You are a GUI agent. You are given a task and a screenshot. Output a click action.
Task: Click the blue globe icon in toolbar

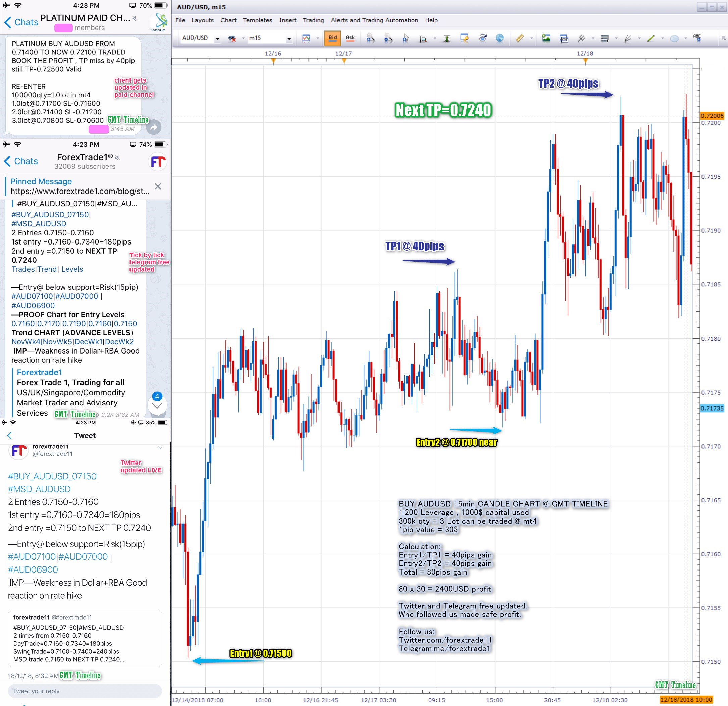click(500, 38)
